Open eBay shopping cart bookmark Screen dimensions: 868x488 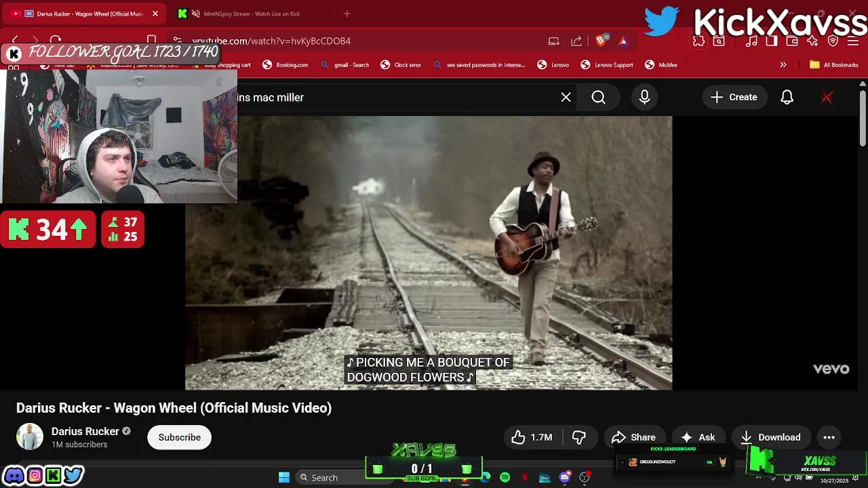tap(221, 65)
